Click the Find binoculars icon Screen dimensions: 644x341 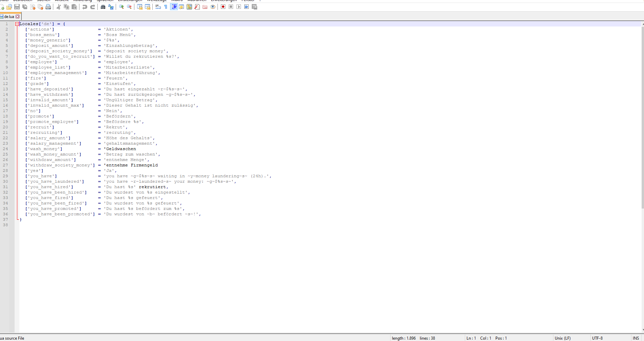point(103,7)
